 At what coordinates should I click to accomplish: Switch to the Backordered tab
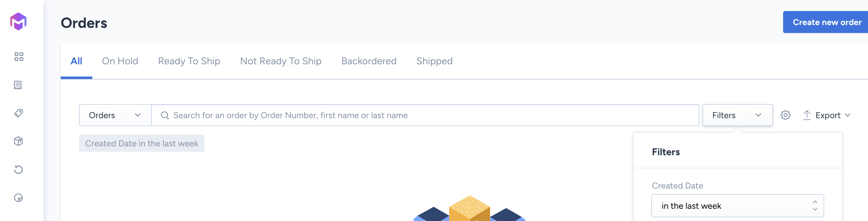[369, 61]
